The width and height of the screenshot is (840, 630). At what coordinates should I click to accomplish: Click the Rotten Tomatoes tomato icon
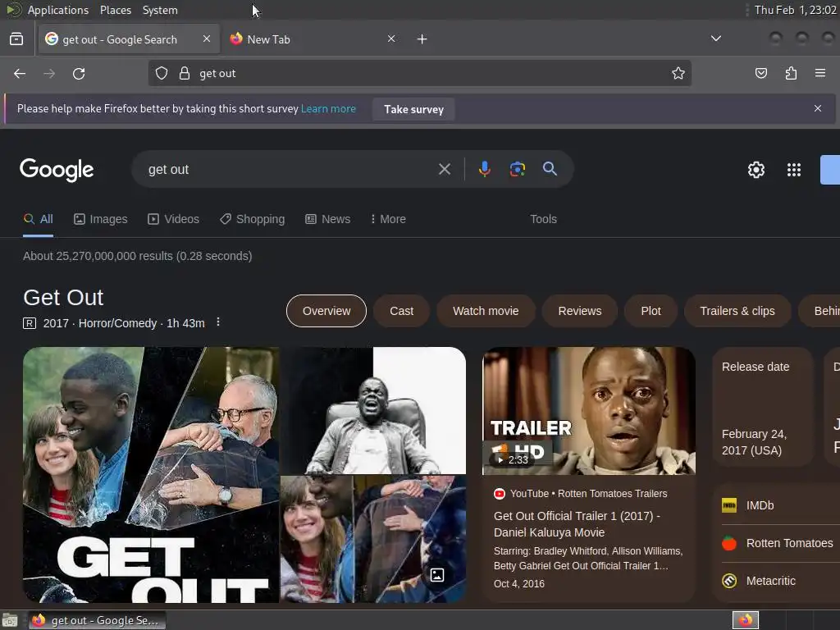click(729, 543)
